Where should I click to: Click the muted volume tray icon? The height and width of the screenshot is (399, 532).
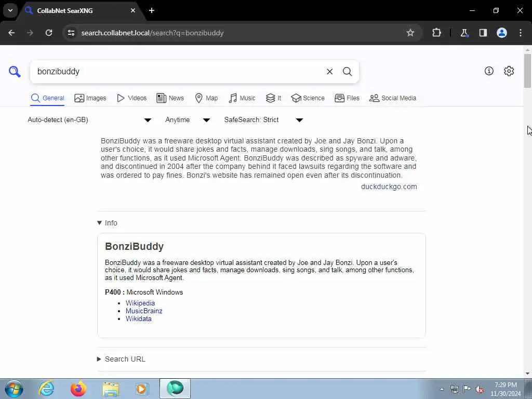pos(480,389)
